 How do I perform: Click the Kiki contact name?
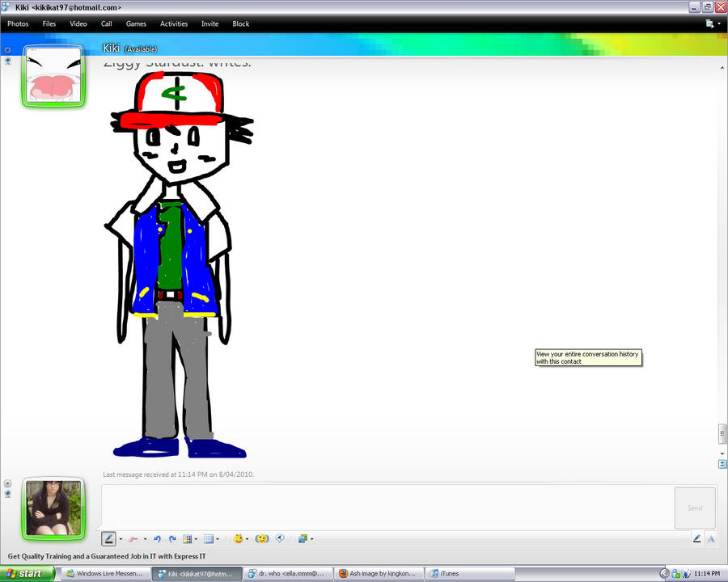pos(111,48)
